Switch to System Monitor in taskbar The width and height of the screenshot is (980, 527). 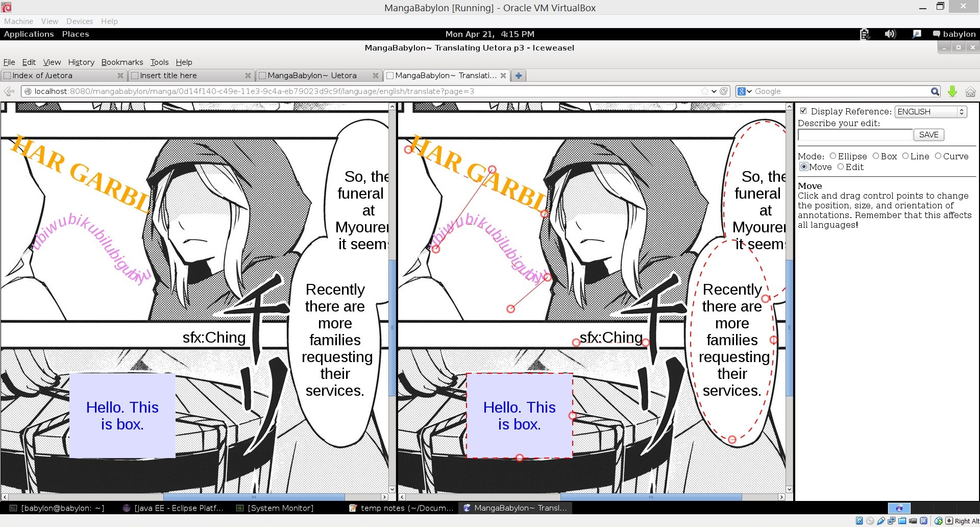click(275, 508)
